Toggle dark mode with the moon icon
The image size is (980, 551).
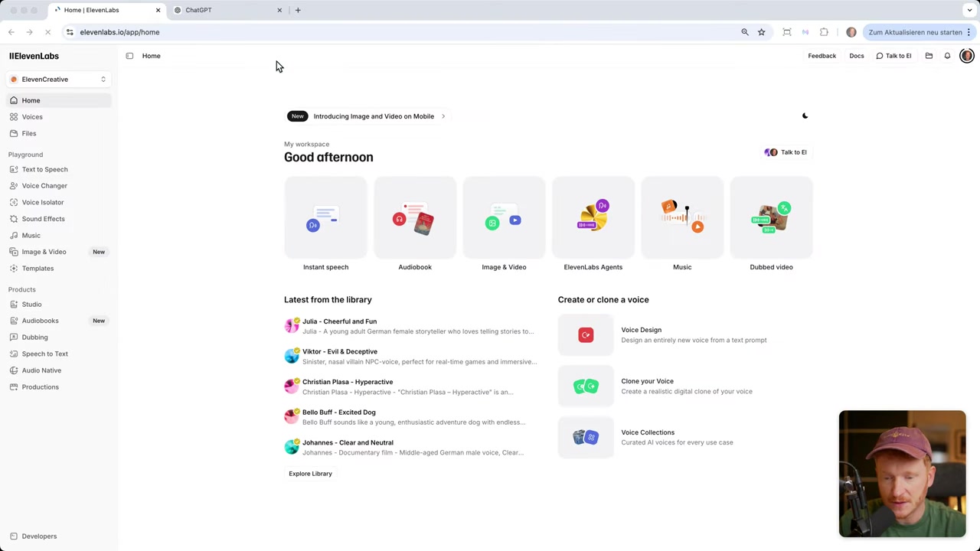coord(805,116)
